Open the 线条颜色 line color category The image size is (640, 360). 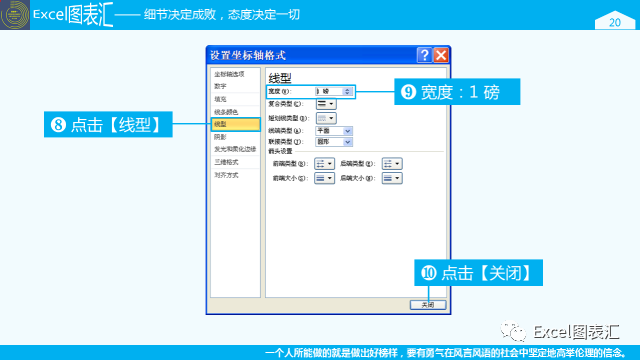(x=236, y=112)
